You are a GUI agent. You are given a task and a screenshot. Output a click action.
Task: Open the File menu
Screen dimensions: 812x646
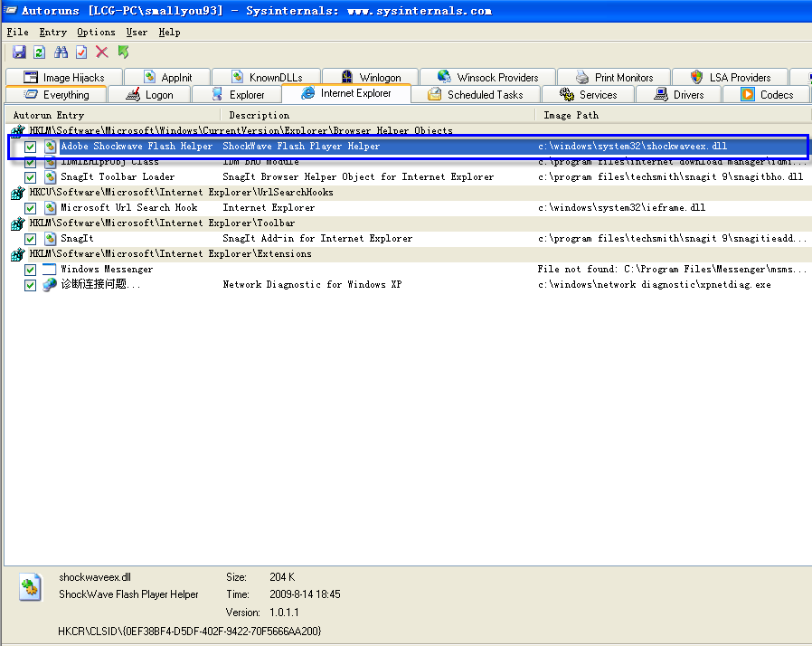17,32
